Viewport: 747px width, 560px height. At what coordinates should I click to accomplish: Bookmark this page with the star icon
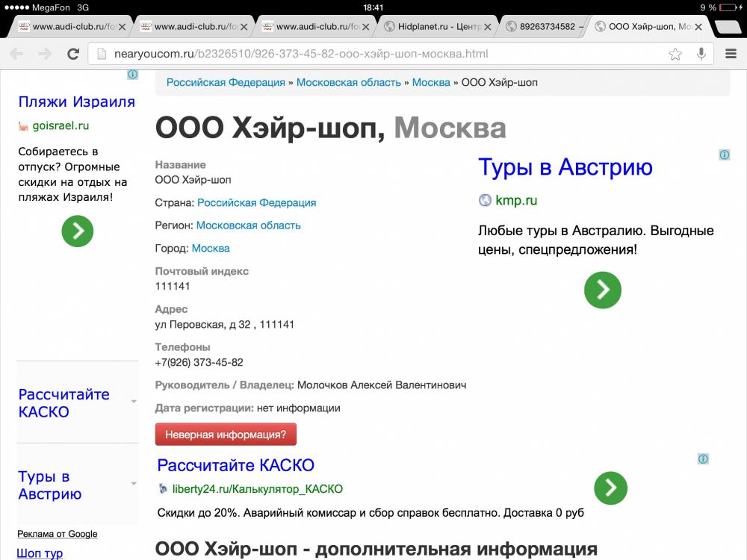(x=675, y=54)
